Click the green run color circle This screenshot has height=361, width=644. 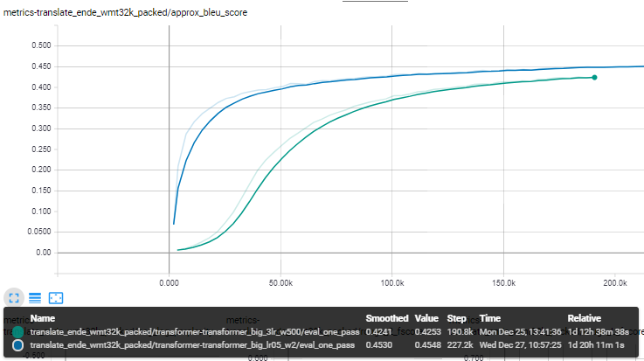tap(17, 332)
